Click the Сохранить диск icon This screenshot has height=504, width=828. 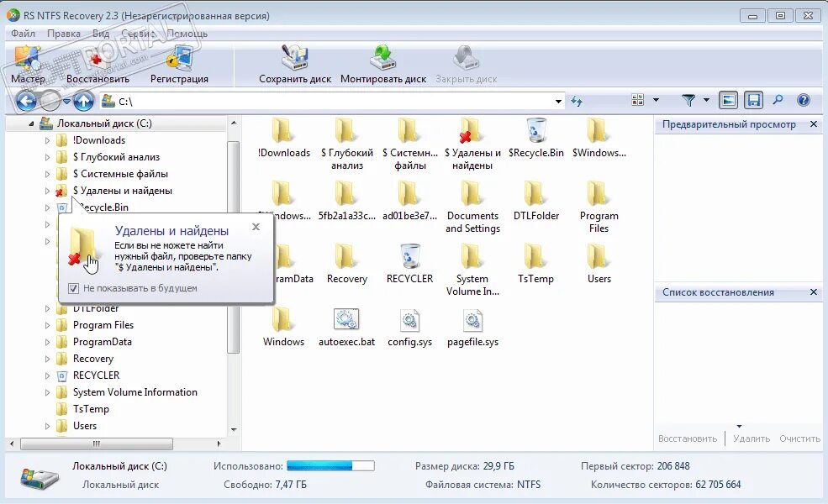tap(296, 63)
